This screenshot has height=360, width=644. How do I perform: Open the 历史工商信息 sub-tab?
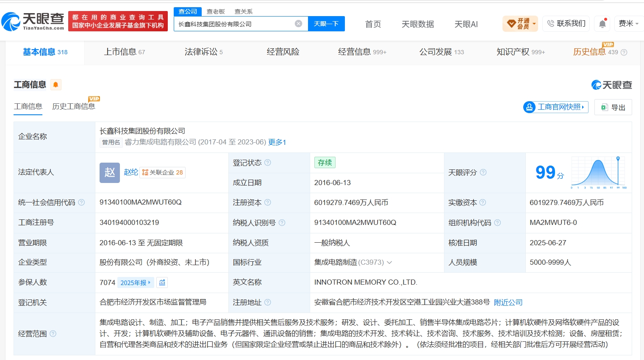coord(73,107)
